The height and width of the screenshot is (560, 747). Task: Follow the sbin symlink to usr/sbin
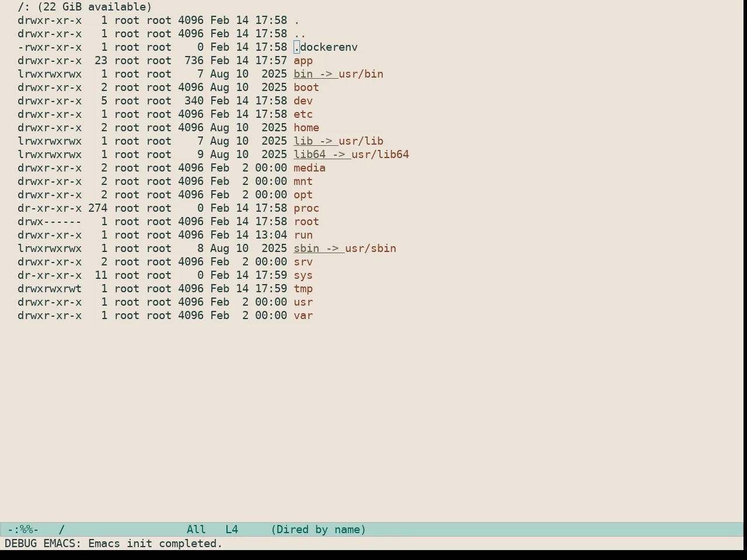click(x=345, y=249)
